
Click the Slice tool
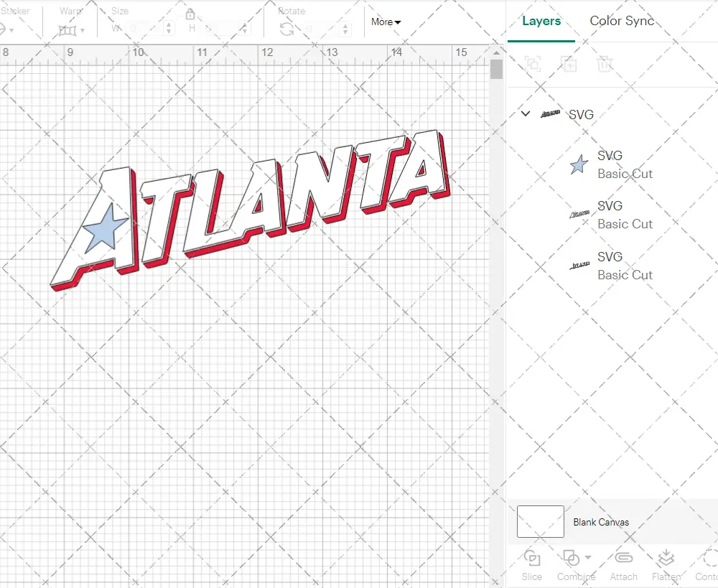coord(531,566)
